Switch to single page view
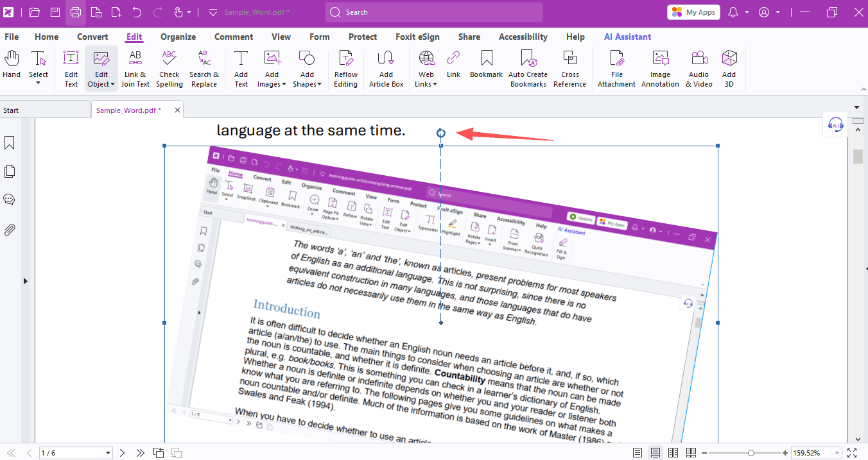 click(x=637, y=453)
